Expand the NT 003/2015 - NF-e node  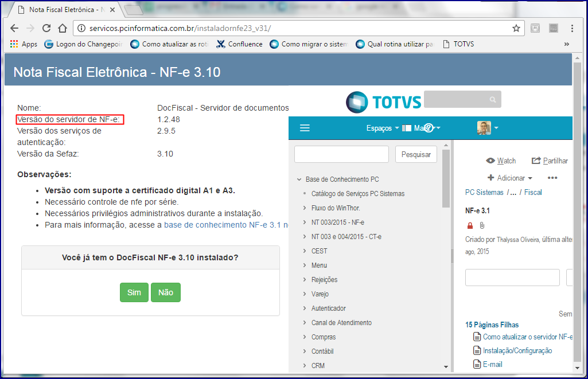click(x=305, y=222)
